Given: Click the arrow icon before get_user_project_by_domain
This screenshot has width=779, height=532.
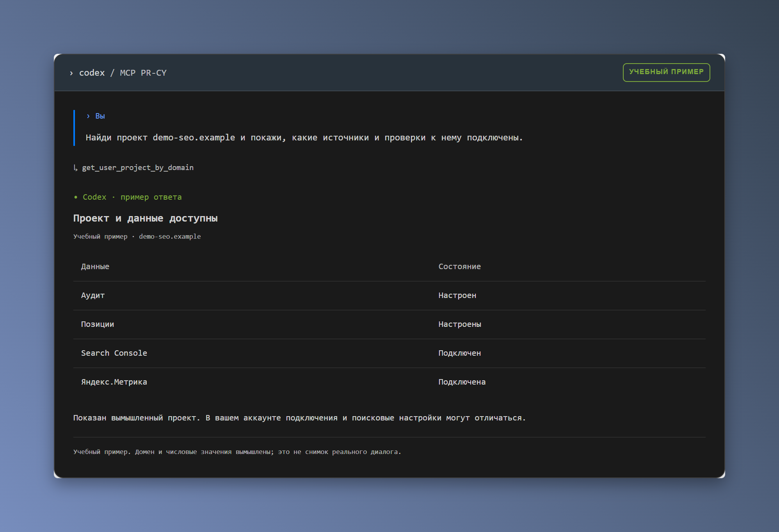Looking at the screenshot, I should coord(76,168).
